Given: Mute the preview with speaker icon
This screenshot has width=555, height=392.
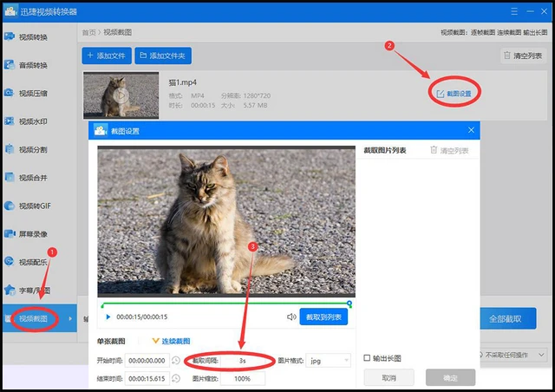Looking at the screenshot, I should (x=291, y=317).
